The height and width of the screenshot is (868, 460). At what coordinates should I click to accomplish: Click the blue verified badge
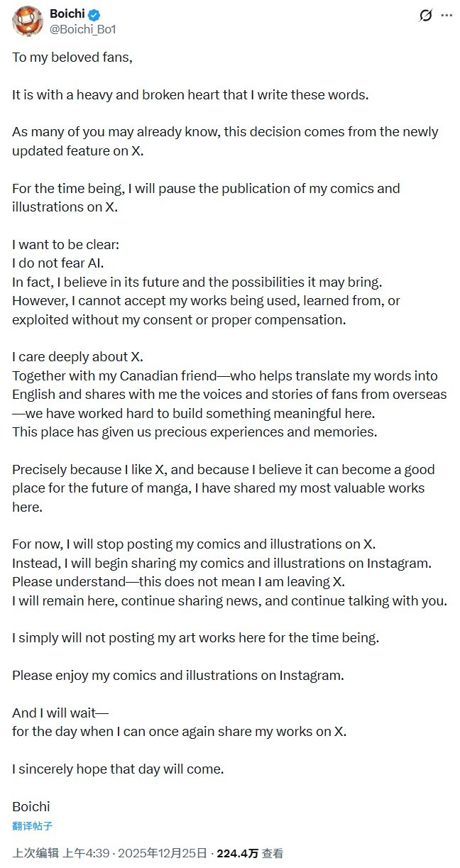coord(94,14)
